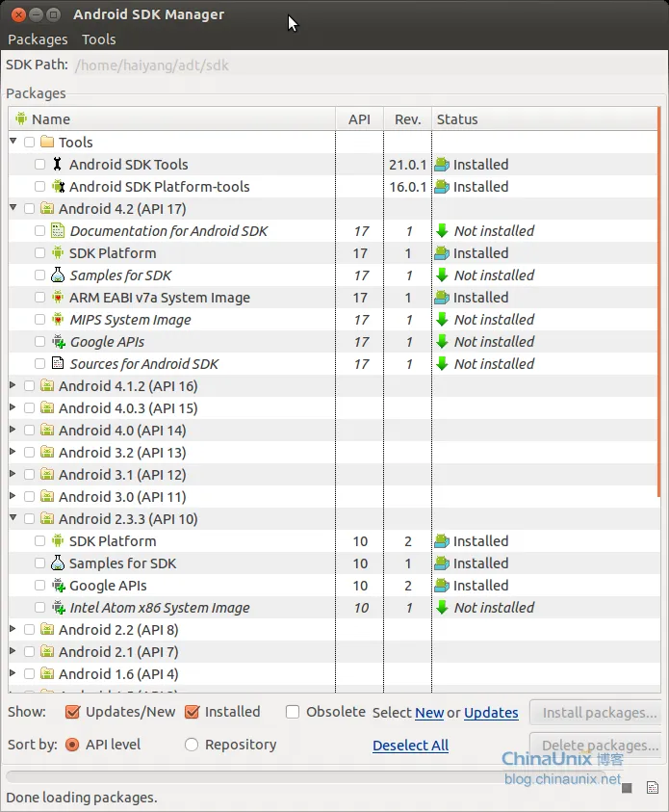
Task: Click the Android 4.1.2 (API 16) folder icon
Action: tap(47, 385)
